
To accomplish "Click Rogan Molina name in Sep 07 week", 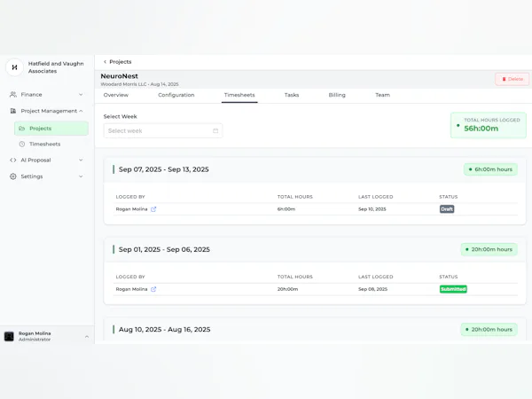I will (131, 209).
